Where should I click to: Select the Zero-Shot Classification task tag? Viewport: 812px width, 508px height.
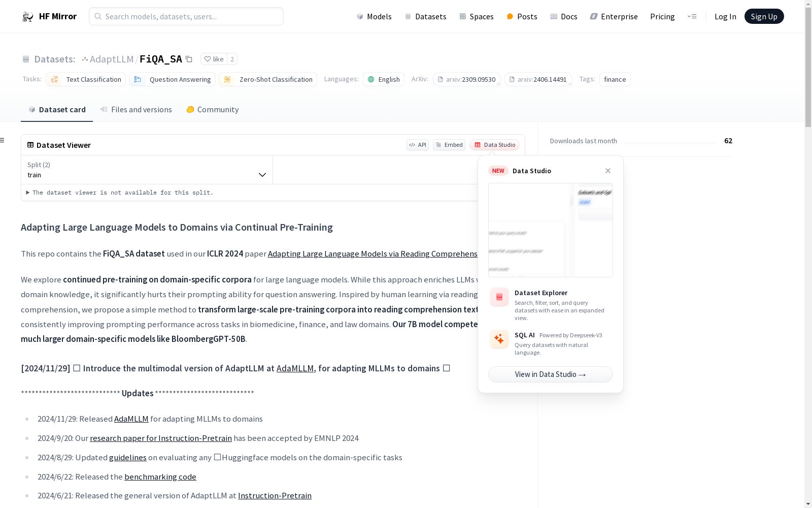coord(268,79)
